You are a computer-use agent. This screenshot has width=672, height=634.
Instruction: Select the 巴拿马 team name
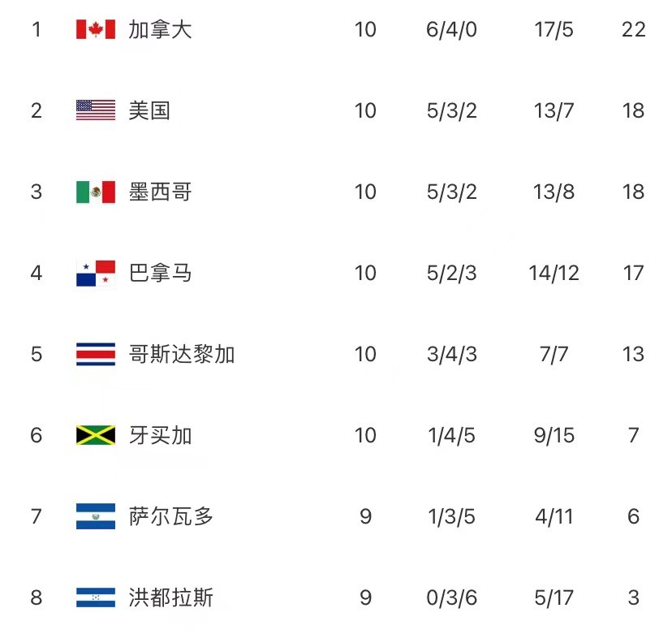(x=160, y=273)
